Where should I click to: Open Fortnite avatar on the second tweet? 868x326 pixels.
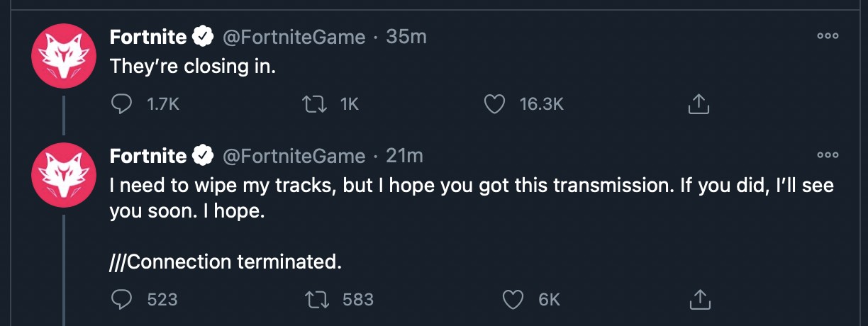(65, 174)
